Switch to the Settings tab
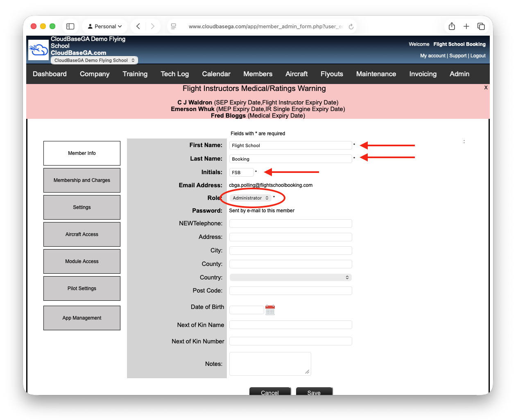This screenshot has width=516, height=420. pos(82,207)
